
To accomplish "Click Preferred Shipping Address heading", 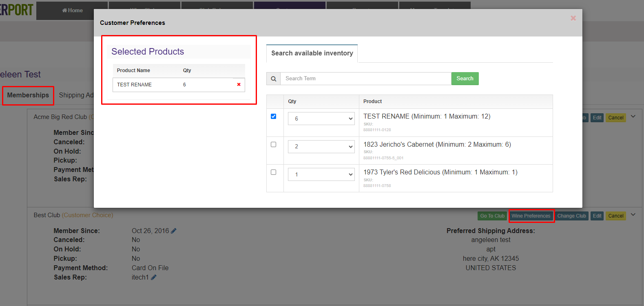I will [x=491, y=231].
